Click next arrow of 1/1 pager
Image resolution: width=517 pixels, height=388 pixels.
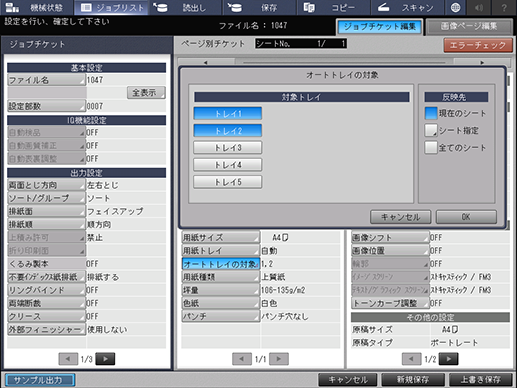point(279,359)
